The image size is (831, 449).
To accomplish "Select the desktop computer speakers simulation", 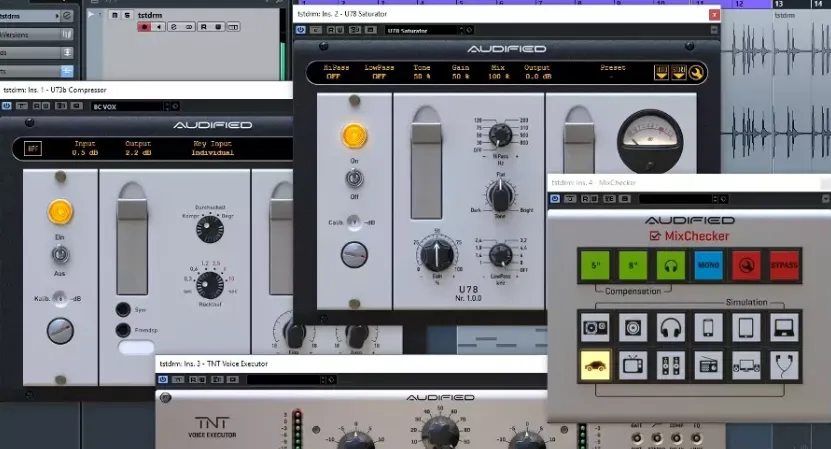I will pos(746,365).
